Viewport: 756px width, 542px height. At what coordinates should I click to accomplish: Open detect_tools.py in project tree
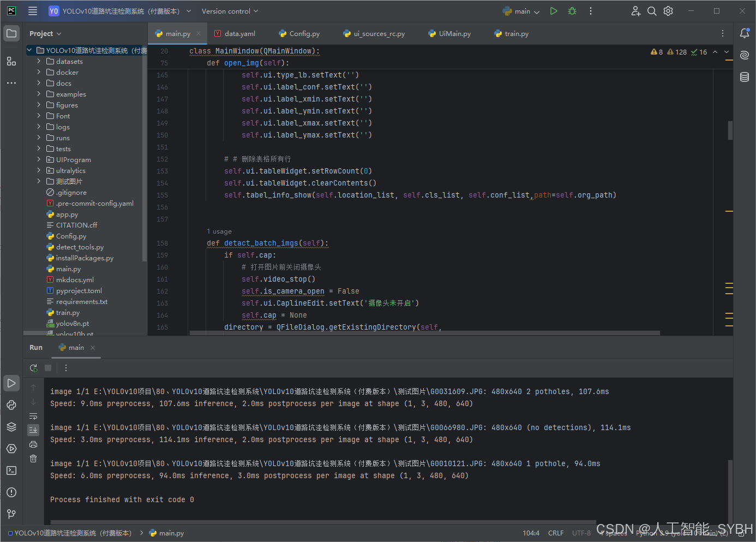click(80, 247)
